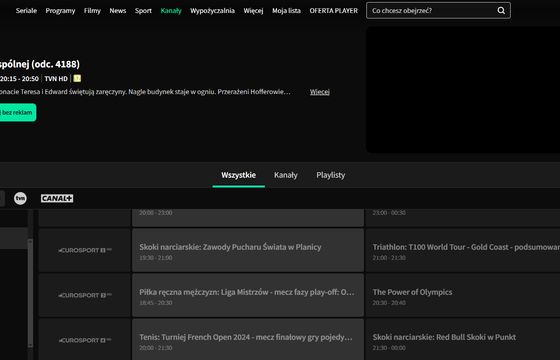
Task: Expand description via Więcej link
Action: pyautogui.click(x=320, y=92)
